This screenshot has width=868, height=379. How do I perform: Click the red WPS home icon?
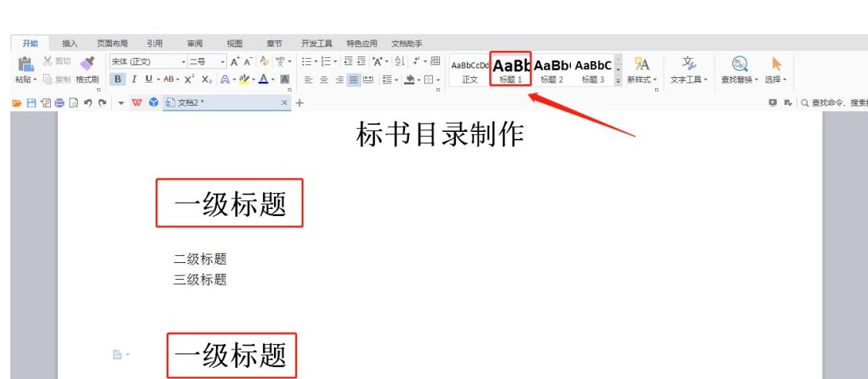pos(137,103)
